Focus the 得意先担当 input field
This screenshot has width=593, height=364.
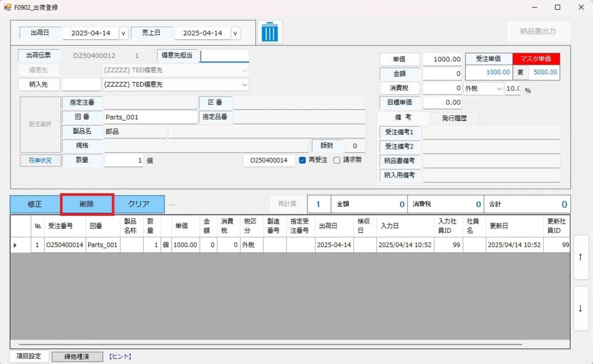pos(224,56)
